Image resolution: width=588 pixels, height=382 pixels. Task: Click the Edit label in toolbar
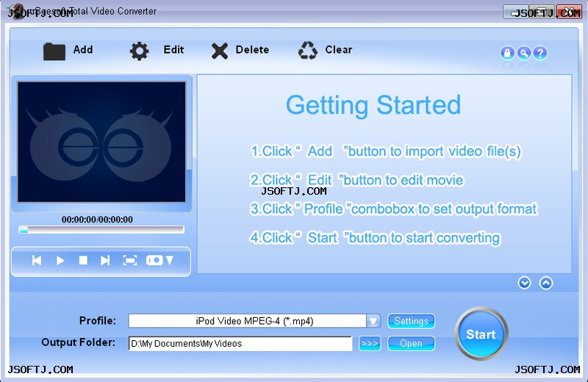pos(173,50)
